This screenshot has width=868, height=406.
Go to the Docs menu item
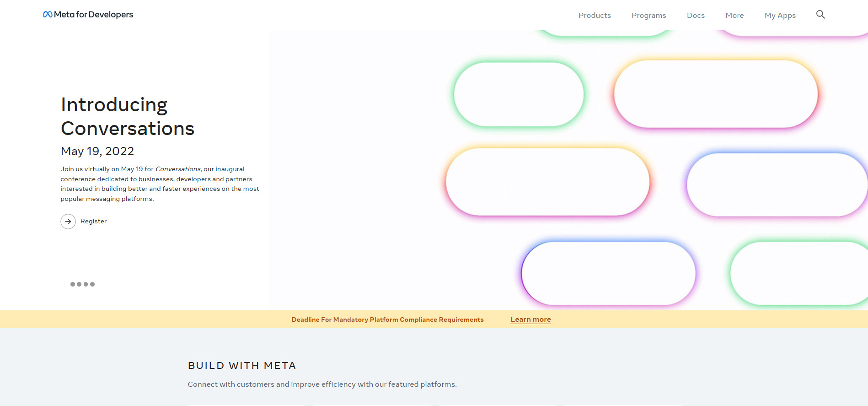[x=696, y=15]
